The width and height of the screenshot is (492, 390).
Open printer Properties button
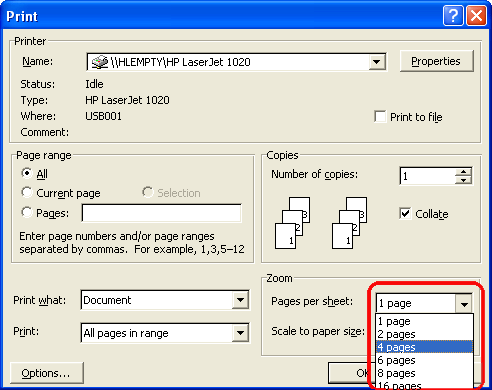(x=436, y=61)
